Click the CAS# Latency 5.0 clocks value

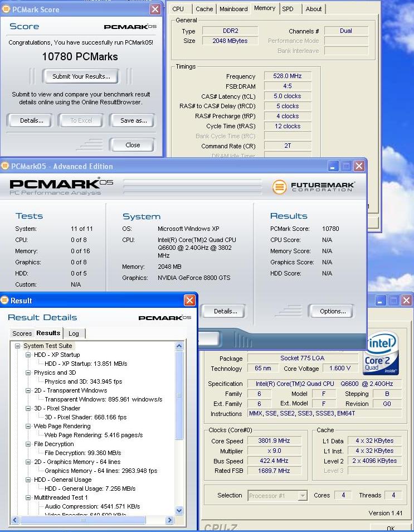[287, 96]
